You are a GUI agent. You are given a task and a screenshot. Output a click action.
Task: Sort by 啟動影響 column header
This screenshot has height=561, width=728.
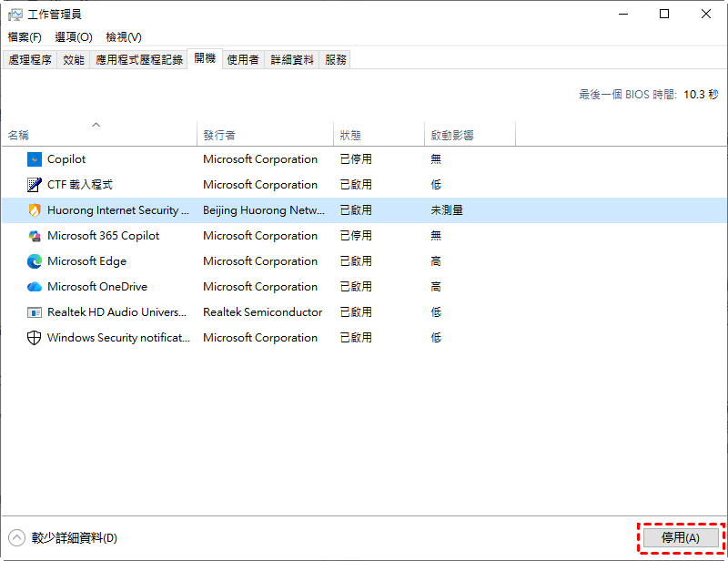coord(452,135)
